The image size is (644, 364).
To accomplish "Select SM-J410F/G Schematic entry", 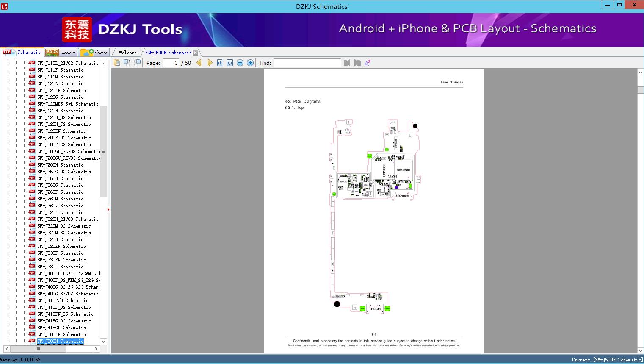I will [x=63, y=300].
